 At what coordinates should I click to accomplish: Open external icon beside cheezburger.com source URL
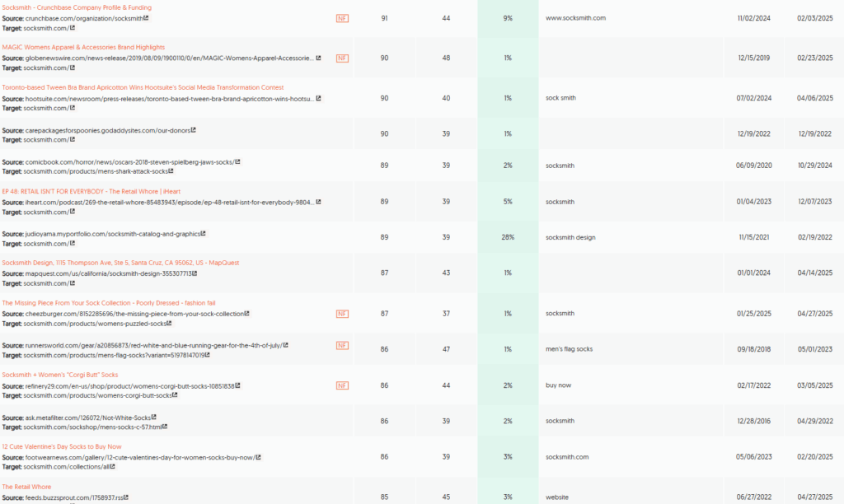pos(246,314)
